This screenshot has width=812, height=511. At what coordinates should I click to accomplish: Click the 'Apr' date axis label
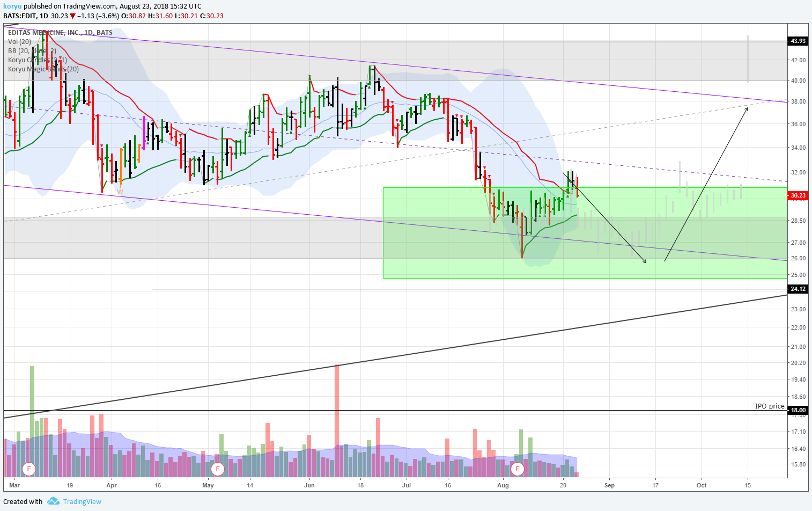(x=112, y=485)
